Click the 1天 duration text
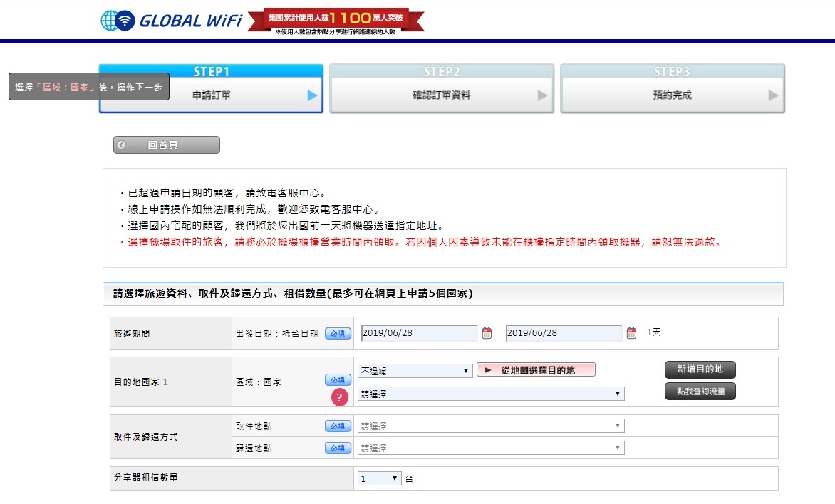 pos(654,332)
